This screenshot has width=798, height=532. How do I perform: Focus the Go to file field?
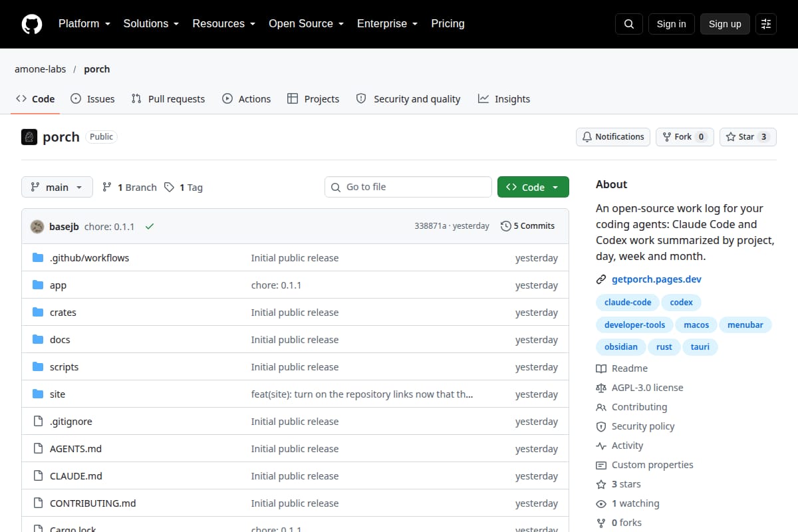pyautogui.click(x=408, y=188)
